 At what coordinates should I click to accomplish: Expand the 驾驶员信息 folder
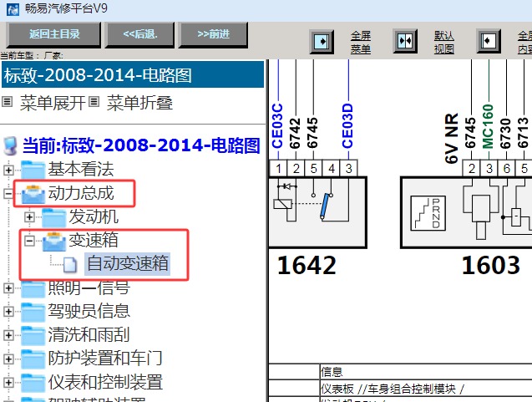tap(8, 312)
